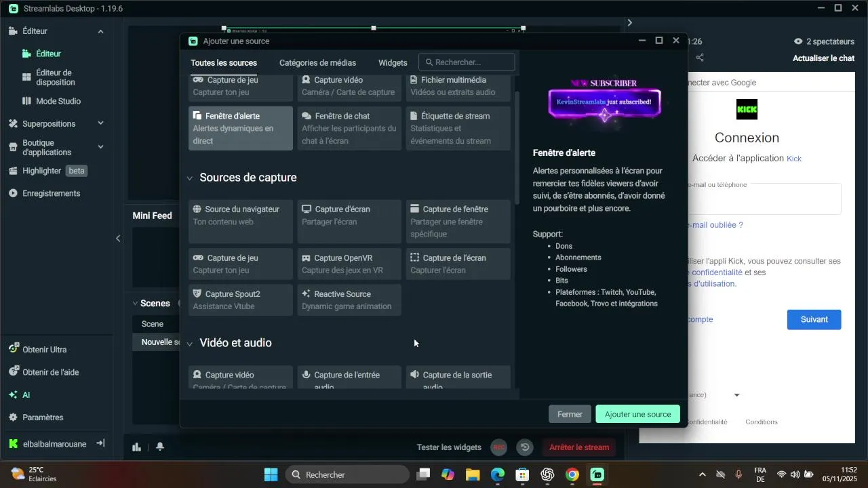Select Capture de jeu under Sources de capture
The height and width of the screenshot is (488, 868).
point(241,264)
